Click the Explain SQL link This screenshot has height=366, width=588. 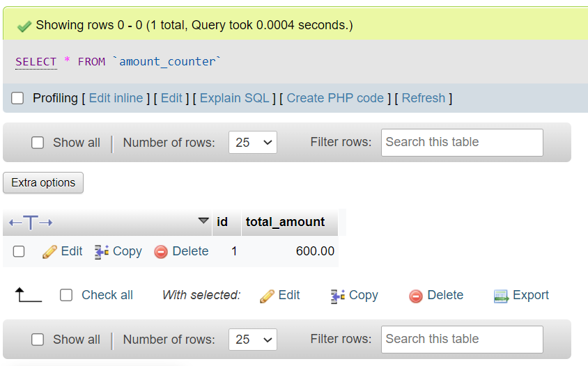click(234, 98)
